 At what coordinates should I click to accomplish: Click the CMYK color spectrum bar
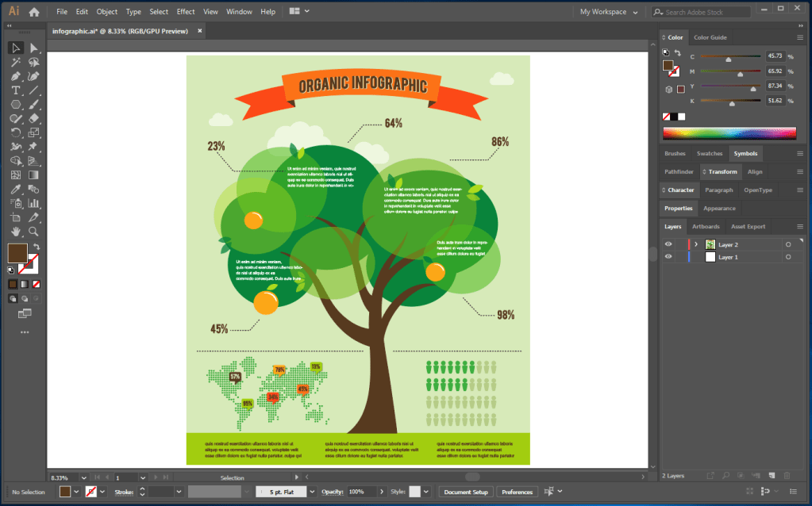(x=729, y=134)
